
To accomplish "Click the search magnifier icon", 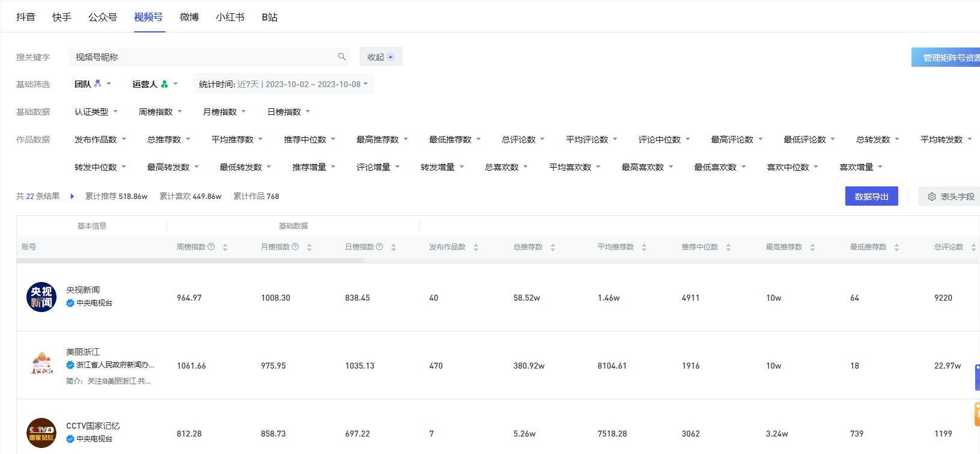I will pyautogui.click(x=342, y=57).
